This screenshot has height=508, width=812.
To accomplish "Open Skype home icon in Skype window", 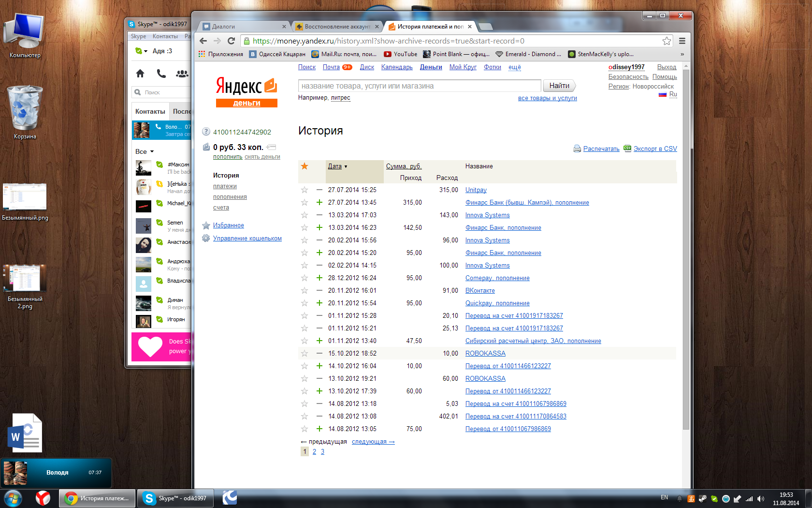I will pyautogui.click(x=140, y=74).
